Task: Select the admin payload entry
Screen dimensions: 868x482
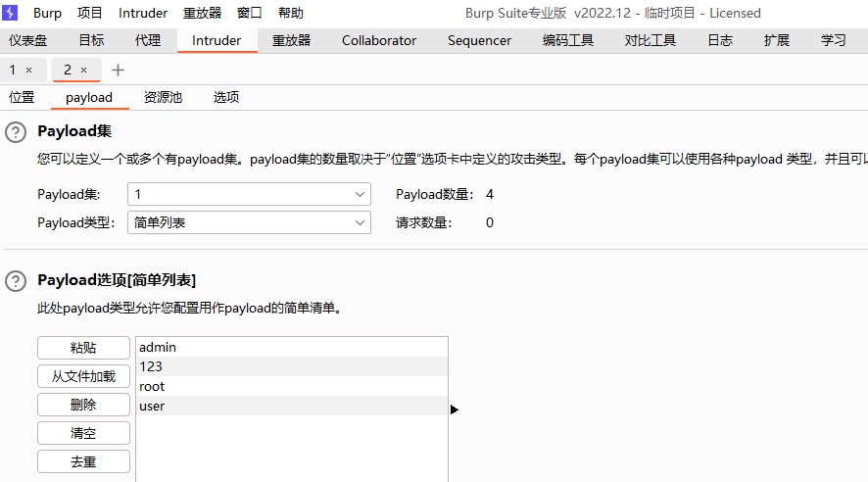Action: pyautogui.click(x=292, y=347)
